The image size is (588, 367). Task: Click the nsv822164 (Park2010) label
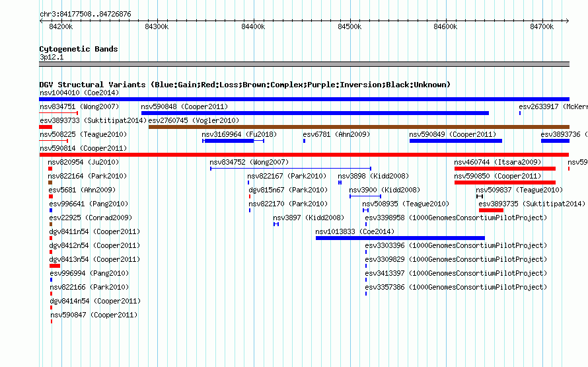point(87,176)
